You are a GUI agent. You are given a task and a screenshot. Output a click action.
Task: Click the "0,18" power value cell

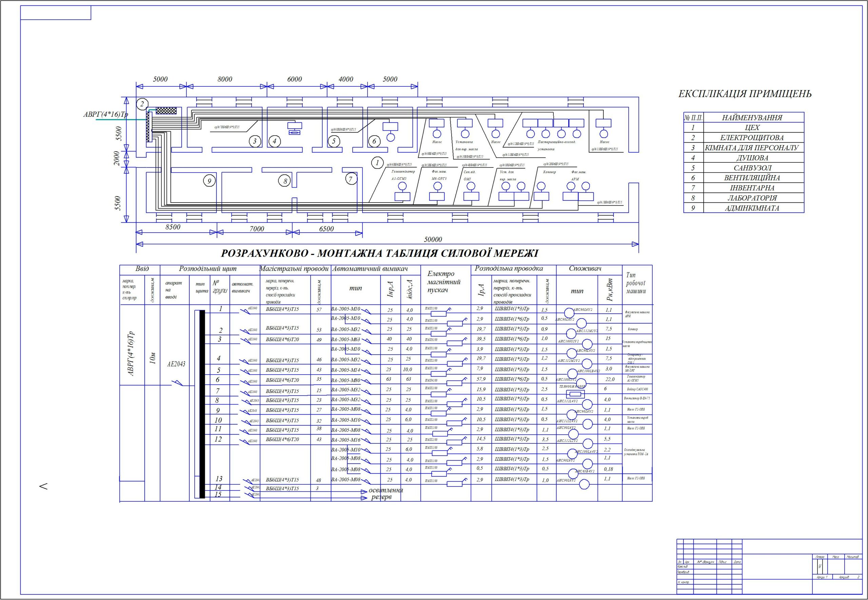tap(608, 469)
